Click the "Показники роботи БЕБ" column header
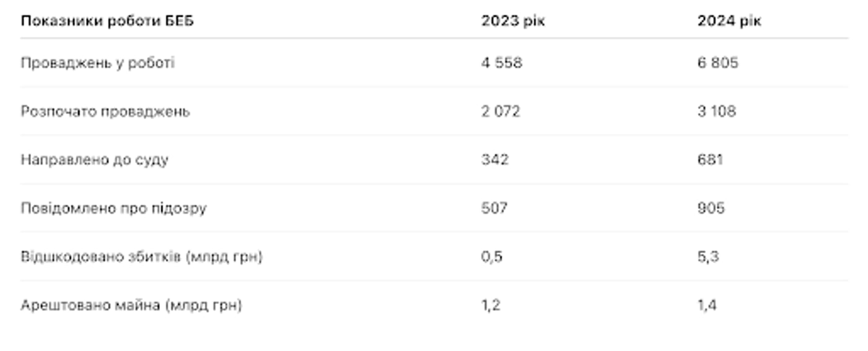868x351 pixels. pyautogui.click(x=107, y=21)
